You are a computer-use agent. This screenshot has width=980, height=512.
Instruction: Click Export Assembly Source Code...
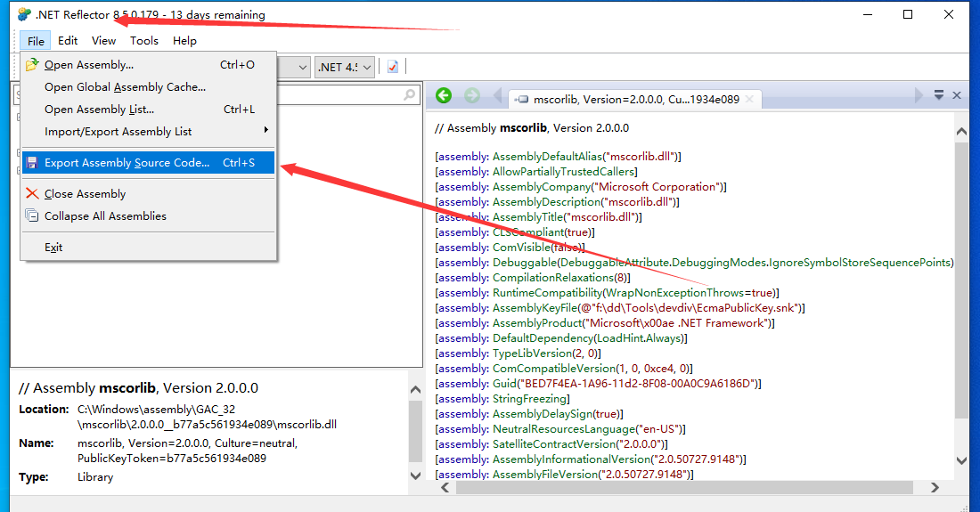tap(148, 162)
